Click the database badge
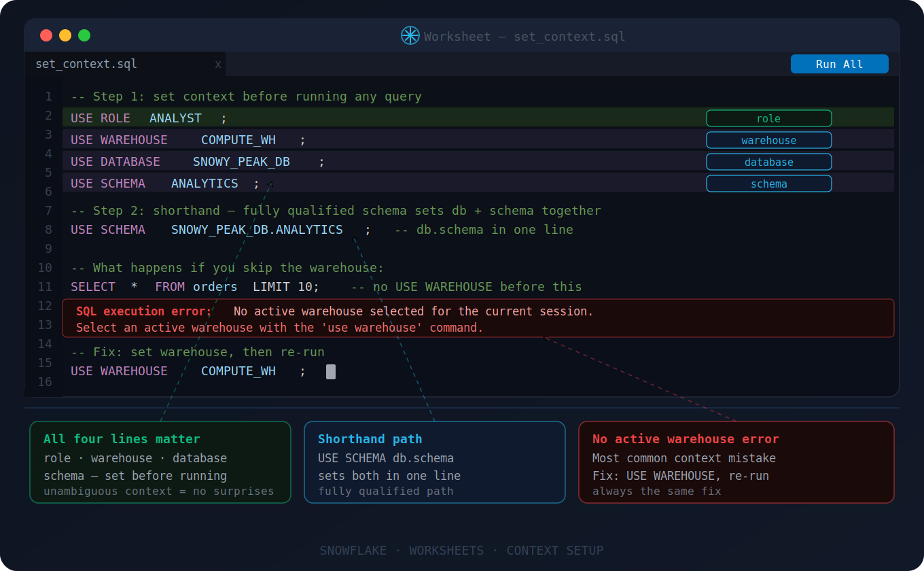 pyautogui.click(x=768, y=162)
